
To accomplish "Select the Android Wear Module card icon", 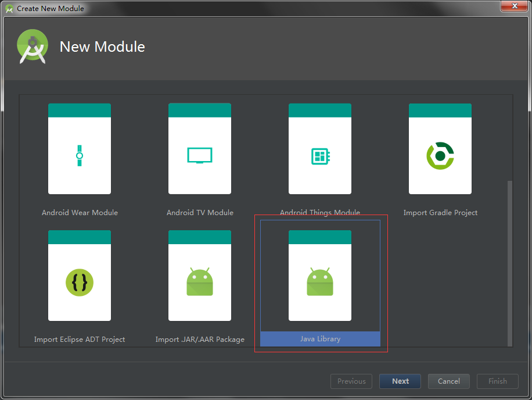I will pos(80,149).
